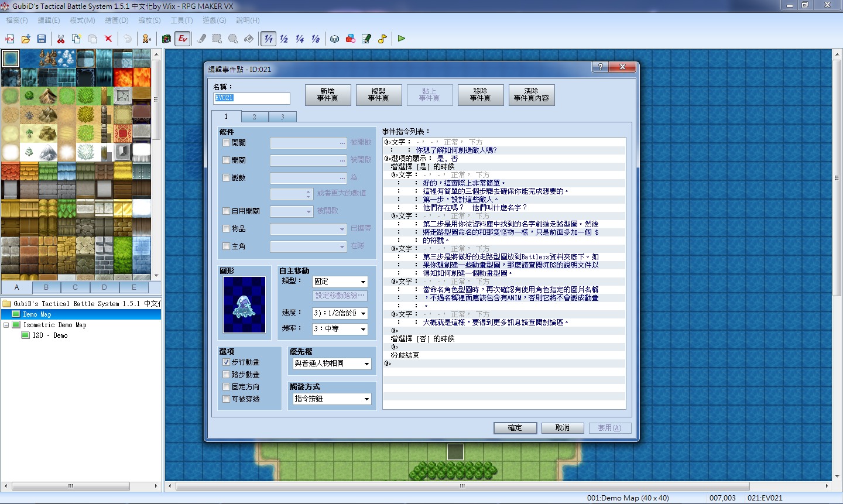Tick the 物品 condition checkbox
Image resolution: width=843 pixels, height=504 pixels.
click(226, 229)
